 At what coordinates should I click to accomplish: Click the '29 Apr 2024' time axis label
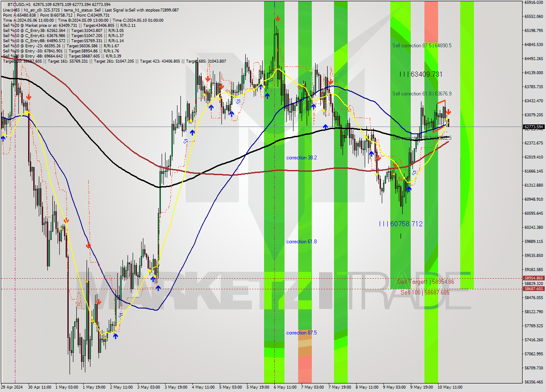12,387
